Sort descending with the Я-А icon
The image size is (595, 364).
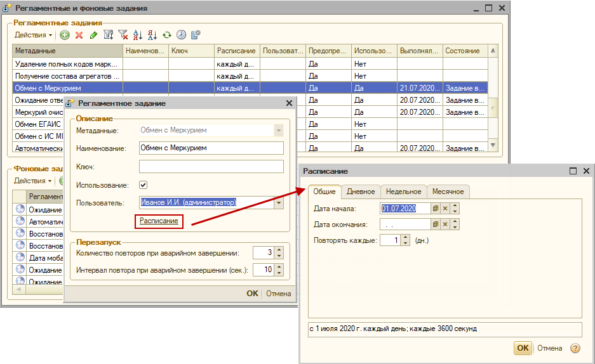coord(152,36)
